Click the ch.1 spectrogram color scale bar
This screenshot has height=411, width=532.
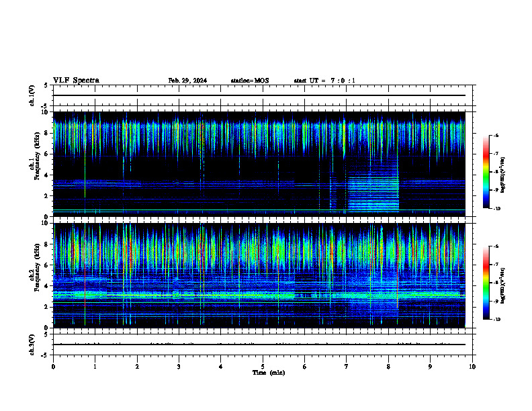pyautogui.click(x=486, y=172)
